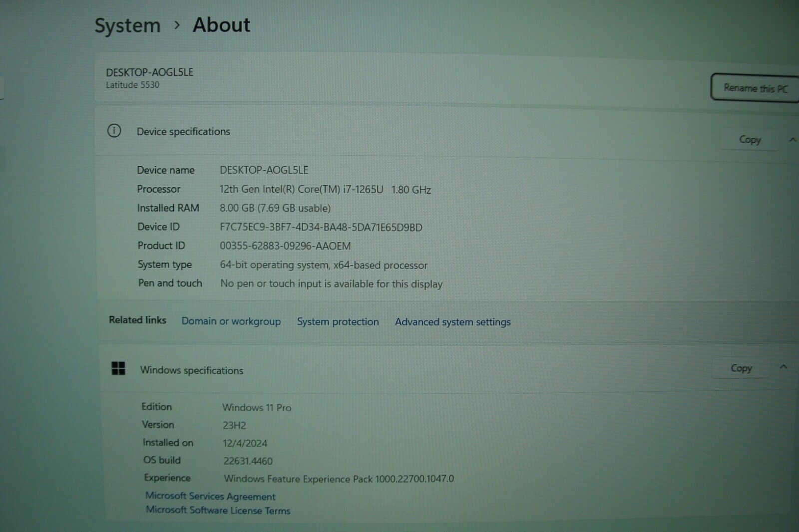
Task: Go back to System in breadcrumb
Action: (127, 25)
